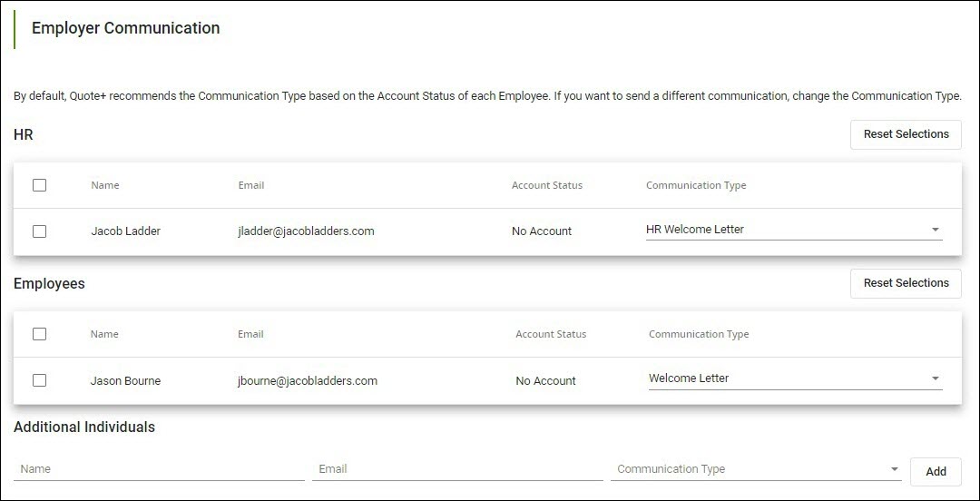Click the name Jason Bourne
The height and width of the screenshot is (501, 980).
[125, 381]
